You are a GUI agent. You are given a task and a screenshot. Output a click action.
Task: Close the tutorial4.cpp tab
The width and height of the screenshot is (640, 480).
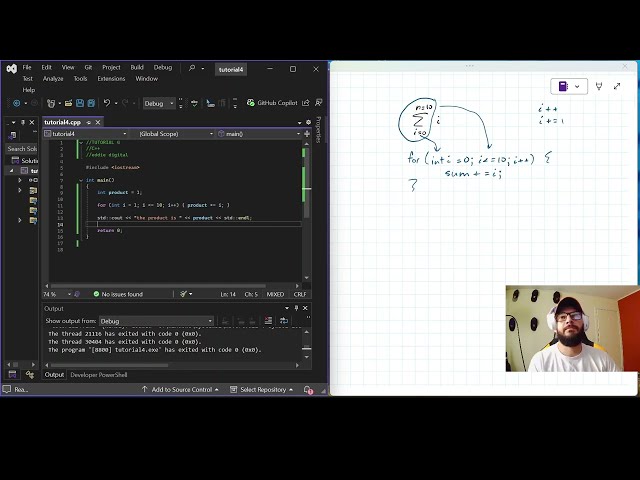point(98,122)
